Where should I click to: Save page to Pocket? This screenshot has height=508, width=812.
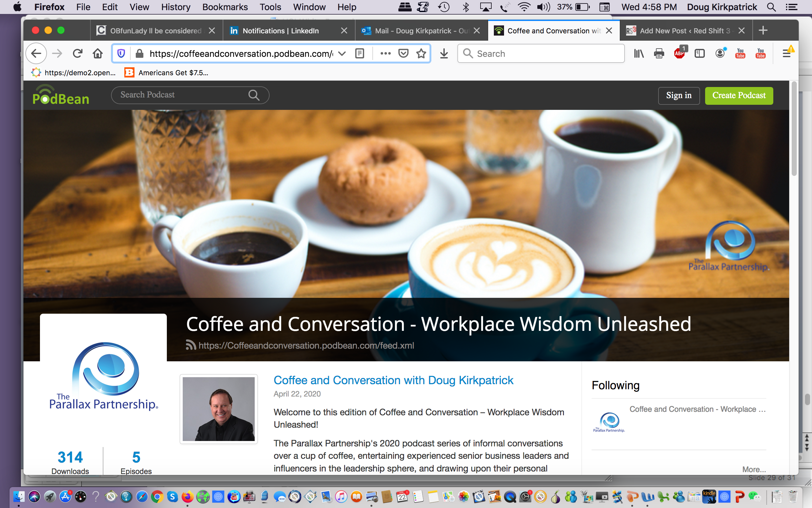tap(403, 53)
